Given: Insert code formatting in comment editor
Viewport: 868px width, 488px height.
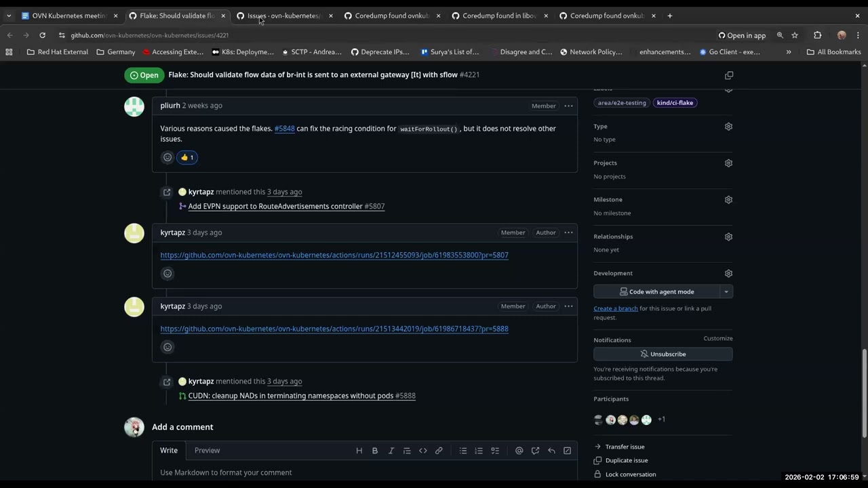Looking at the screenshot, I should pos(423,451).
